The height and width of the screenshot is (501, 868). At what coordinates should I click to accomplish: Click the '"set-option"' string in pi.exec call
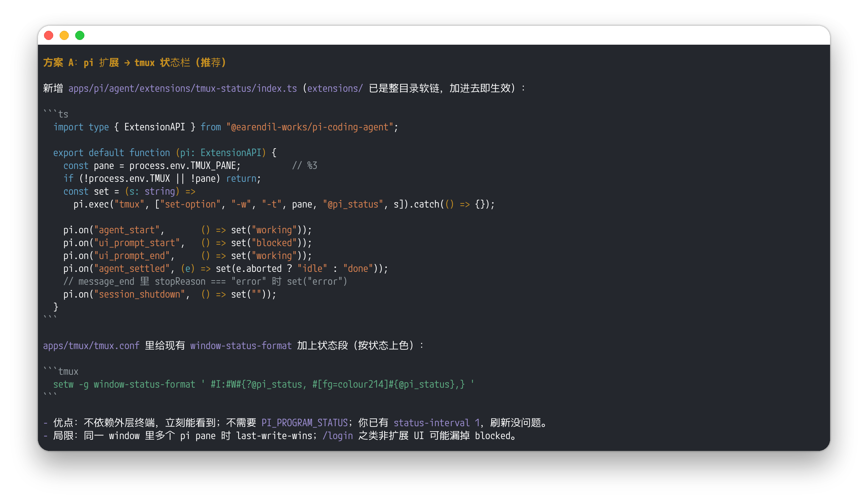pos(190,204)
